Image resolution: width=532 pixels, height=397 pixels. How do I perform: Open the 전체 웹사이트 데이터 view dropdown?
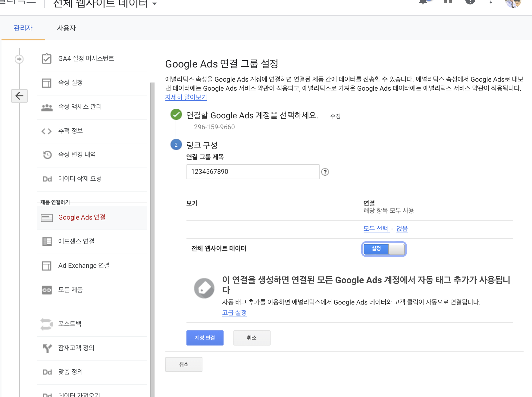pyautogui.click(x=105, y=4)
